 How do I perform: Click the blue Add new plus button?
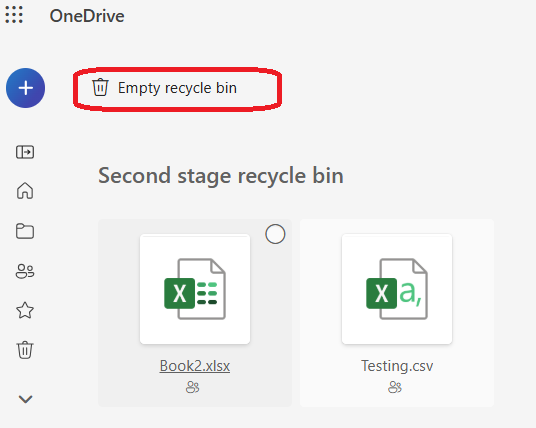coord(25,88)
